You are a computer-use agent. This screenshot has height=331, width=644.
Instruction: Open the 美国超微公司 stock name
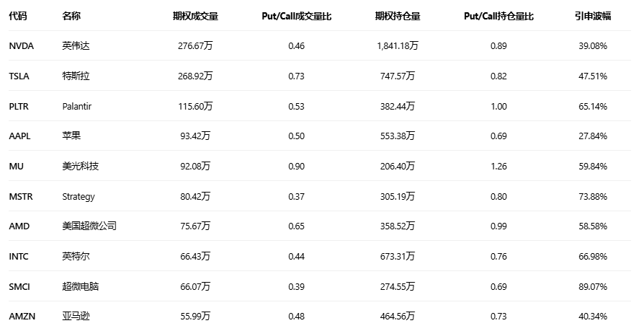[89, 226]
